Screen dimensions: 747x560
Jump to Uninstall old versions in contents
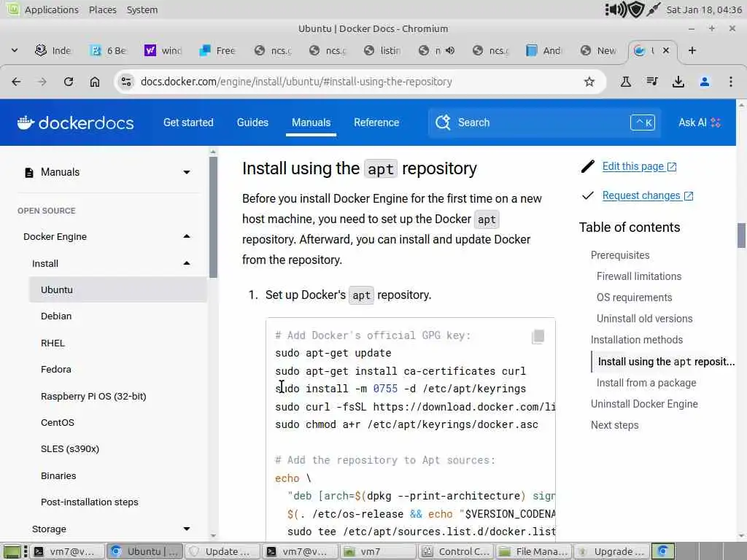645,319
